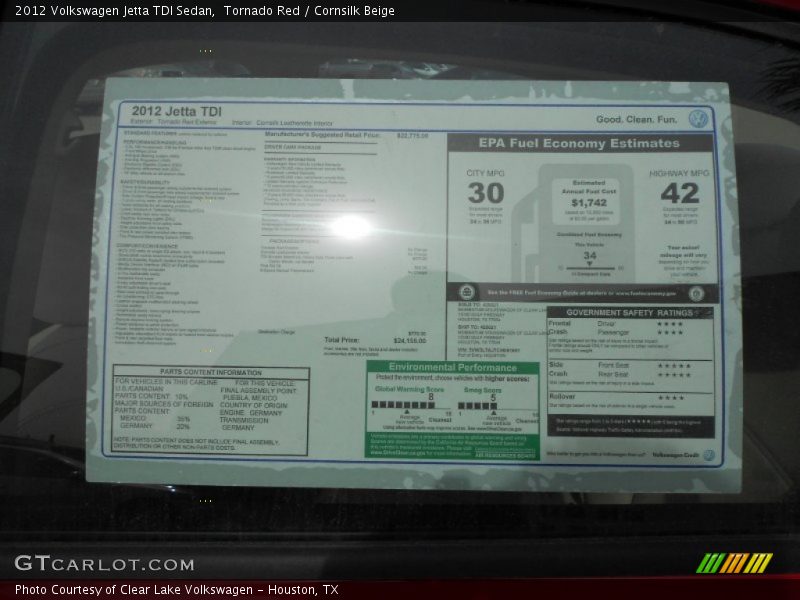Select the EPA Fuel Economy Estimates header
Screen dimensions: 800x600
click(579, 144)
